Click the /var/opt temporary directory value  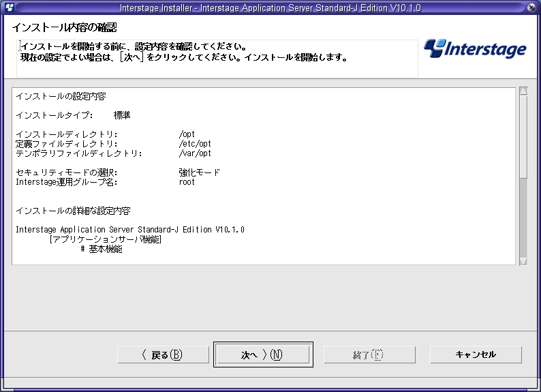click(x=195, y=153)
